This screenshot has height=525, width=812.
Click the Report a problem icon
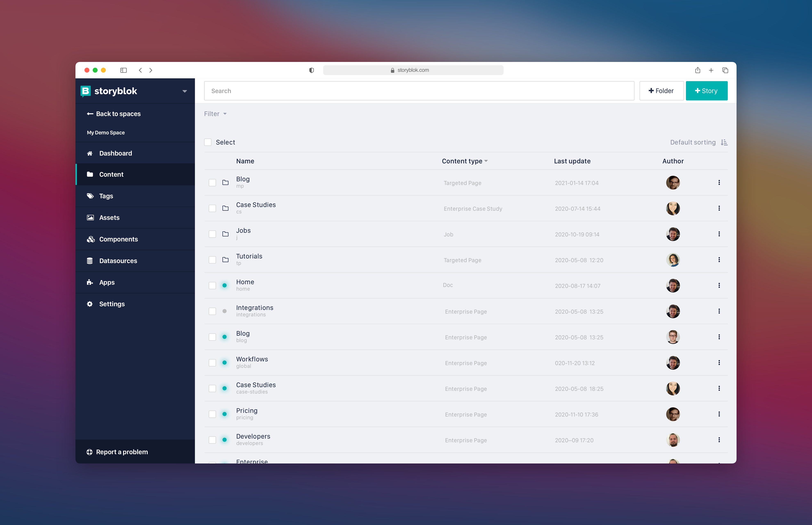(x=89, y=452)
